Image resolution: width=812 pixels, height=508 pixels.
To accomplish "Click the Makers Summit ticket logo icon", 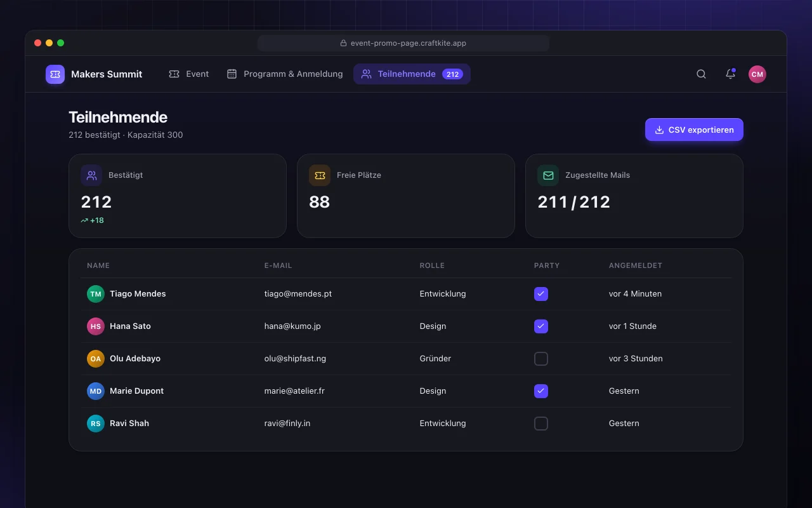I will click(x=55, y=74).
